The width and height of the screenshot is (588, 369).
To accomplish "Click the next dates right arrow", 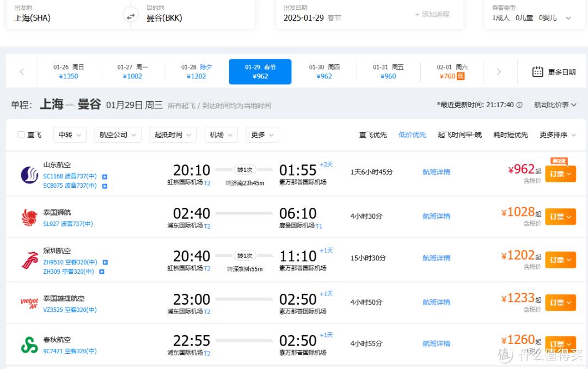I will click(x=499, y=72).
